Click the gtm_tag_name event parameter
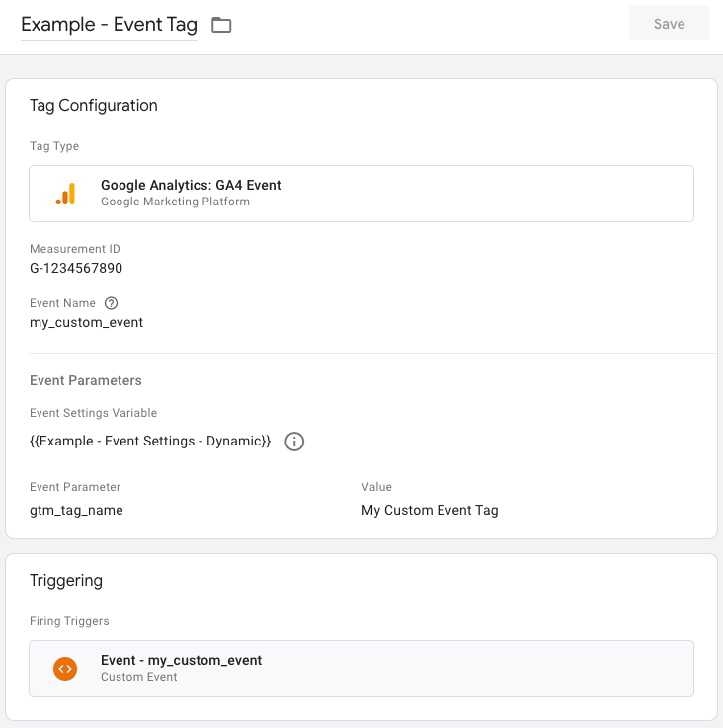This screenshot has height=728, width=723. click(76, 510)
